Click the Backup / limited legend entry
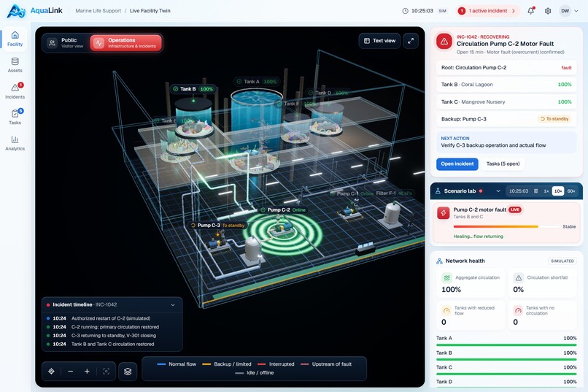The height and width of the screenshot is (392, 588). coord(226,364)
